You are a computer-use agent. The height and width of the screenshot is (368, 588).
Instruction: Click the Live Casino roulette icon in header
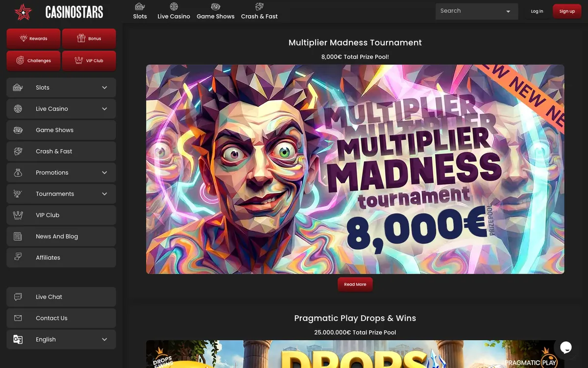tap(174, 6)
